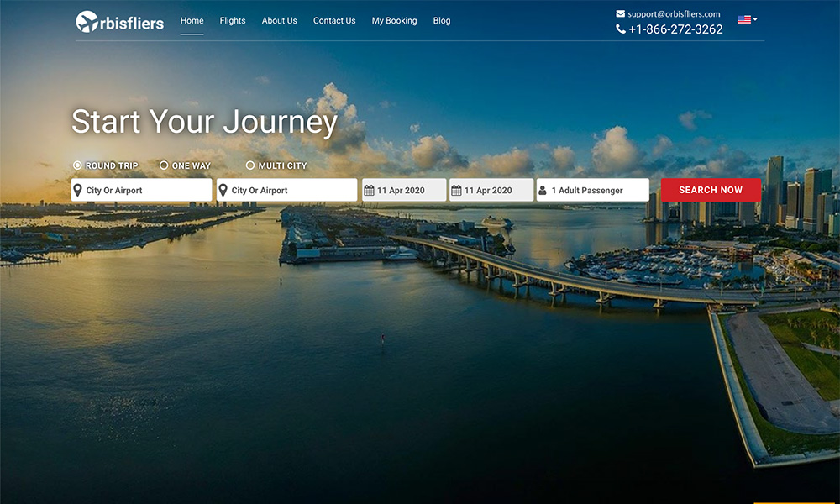This screenshot has width=840, height=504.
Task: Expand the language flag dropdown arrow
Action: (x=755, y=19)
